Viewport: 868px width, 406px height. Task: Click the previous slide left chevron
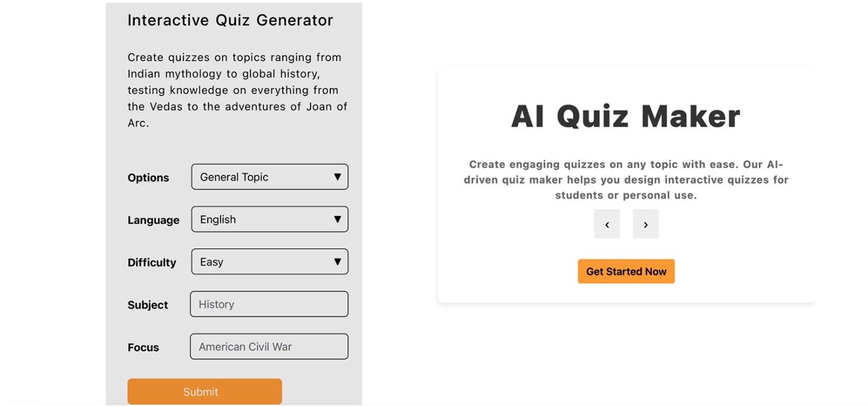[607, 224]
